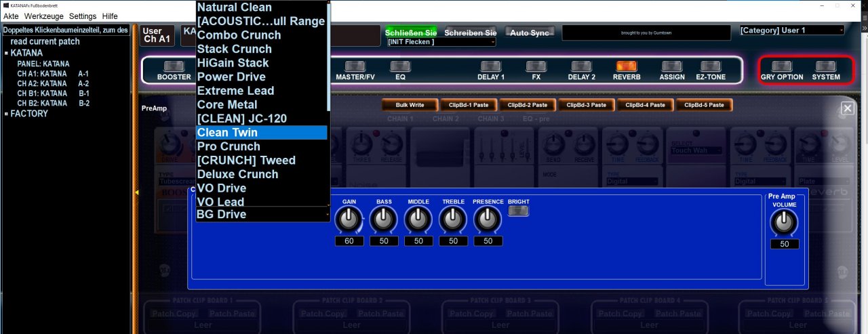Choose Natural Clean from the amp list
This screenshot has height=334, width=868.
[x=261, y=7]
